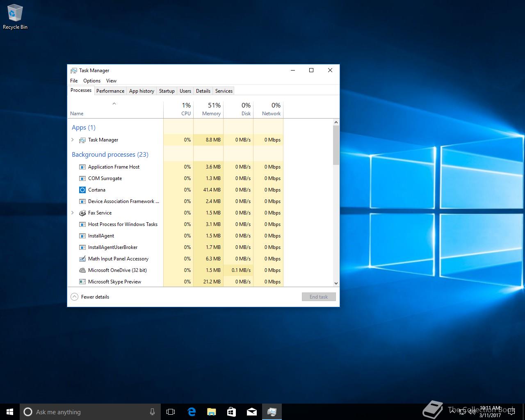
Task: Click the process list scroll down arrow
Action: click(336, 283)
